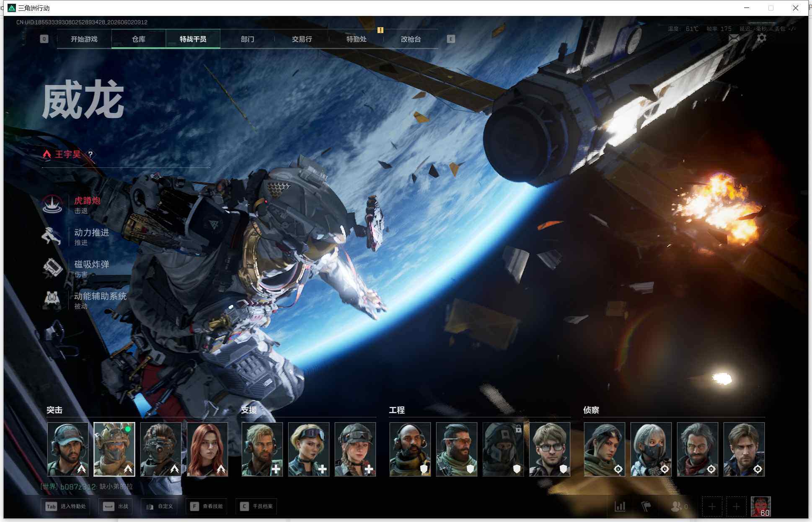Click the question mark beside 王宇昊
The height and width of the screenshot is (522, 812).
coord(90,154)
